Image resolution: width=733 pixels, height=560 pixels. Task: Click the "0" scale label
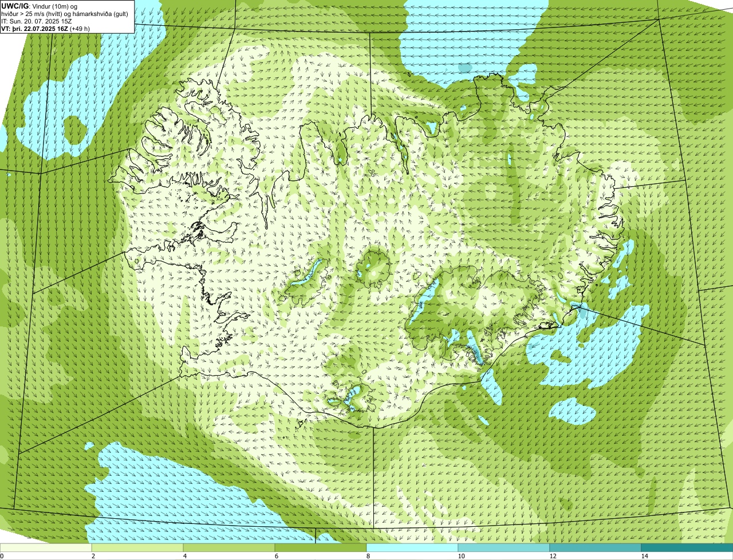(x=2, y=556)
